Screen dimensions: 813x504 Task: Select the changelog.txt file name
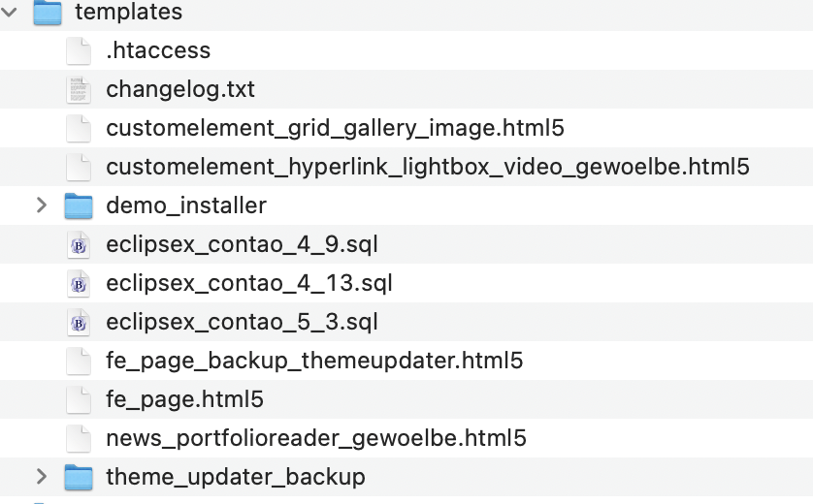point(180,89)
